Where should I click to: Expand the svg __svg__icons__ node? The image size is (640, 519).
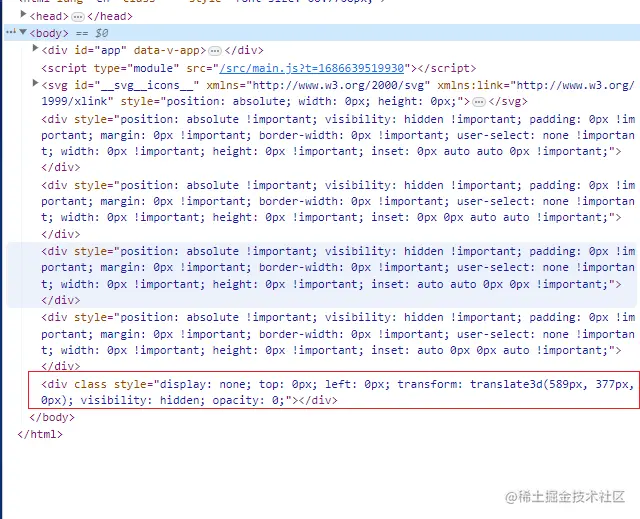(36, 83)
